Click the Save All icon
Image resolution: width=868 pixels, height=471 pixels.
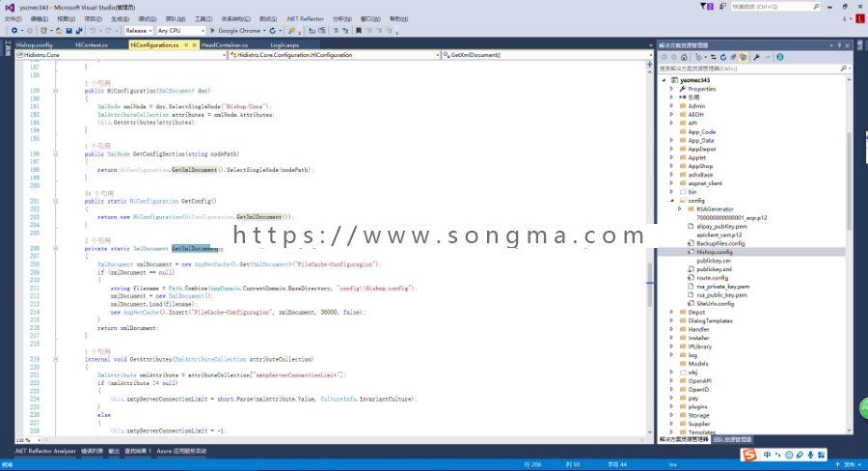click(x=79, y=31)
